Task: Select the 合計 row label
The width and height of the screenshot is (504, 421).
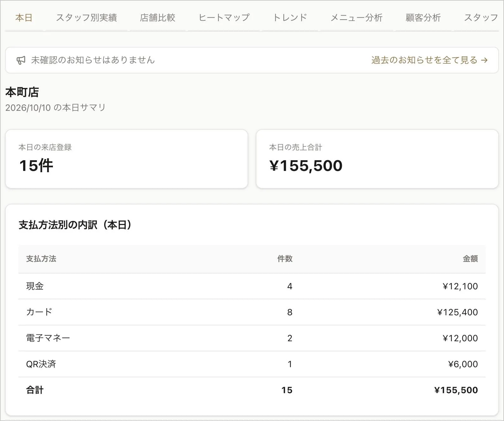Action: 35,390
